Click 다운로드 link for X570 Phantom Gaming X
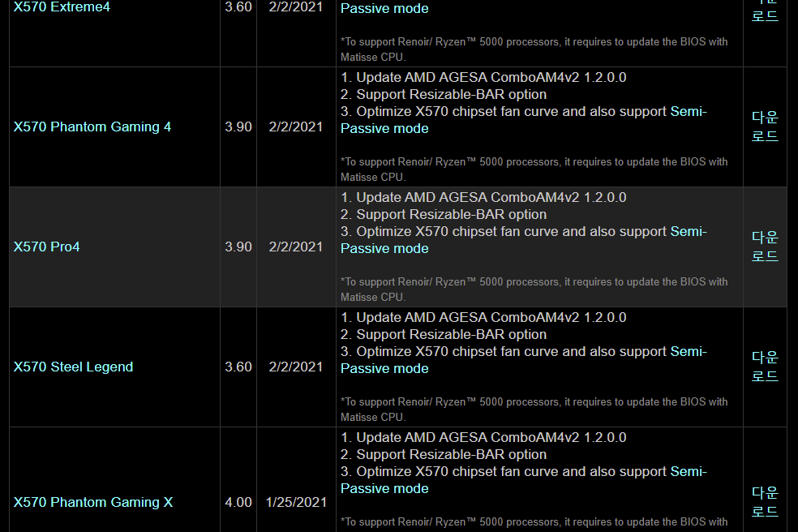The image size is (798, 532). [x=765, y=503]
